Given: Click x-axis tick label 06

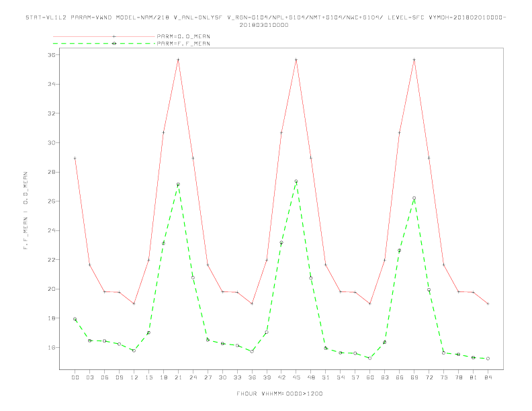Looking at the screenshot, I should 105,377.
